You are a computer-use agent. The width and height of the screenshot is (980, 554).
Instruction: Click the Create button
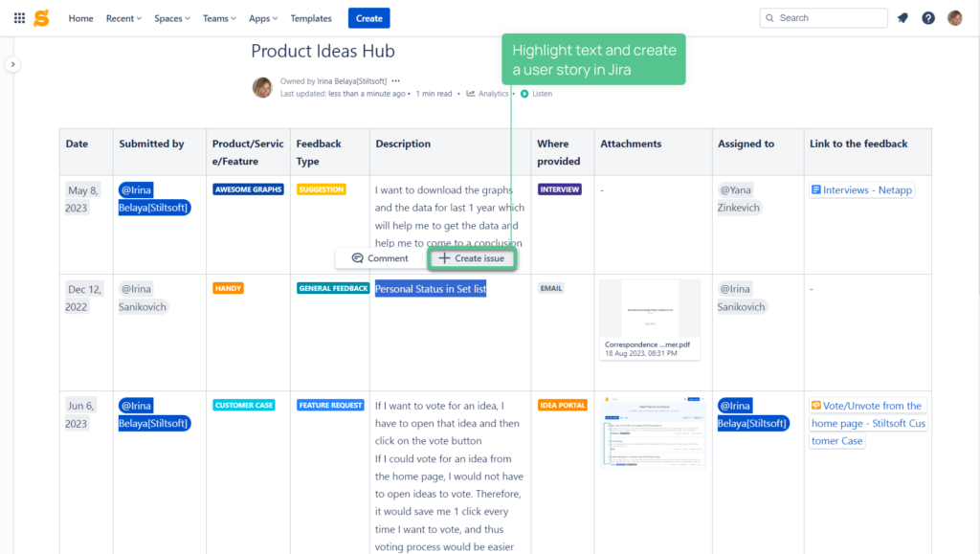coord(368,17)
